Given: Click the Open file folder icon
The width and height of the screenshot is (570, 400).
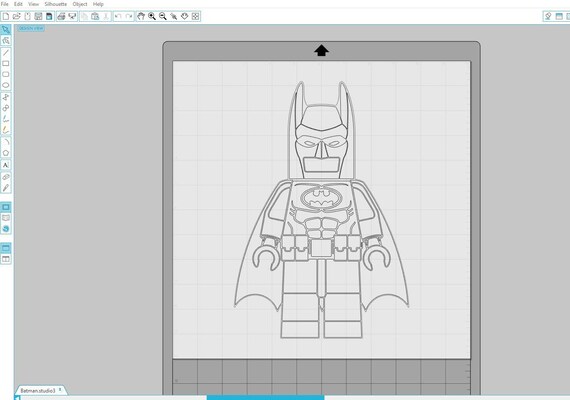Looking at the screenshot, I should click(17, 16).
